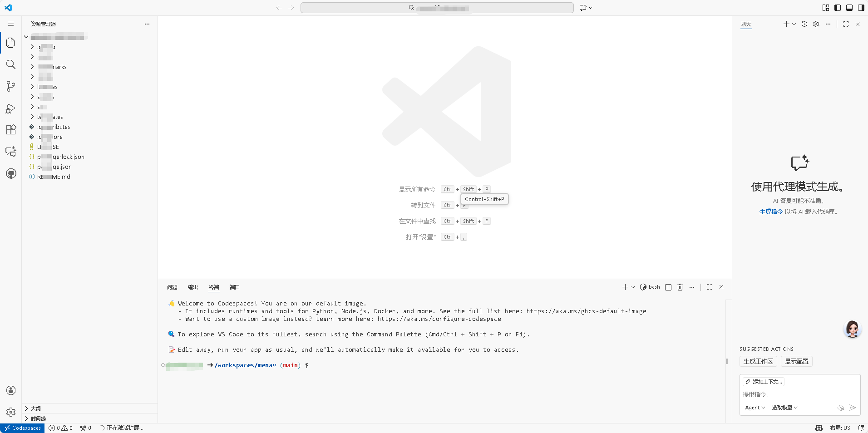Open Explorer more actions ellipsis
Image resolution: width=868 pixels, height=433 pixels.
[x=147, y=24]
